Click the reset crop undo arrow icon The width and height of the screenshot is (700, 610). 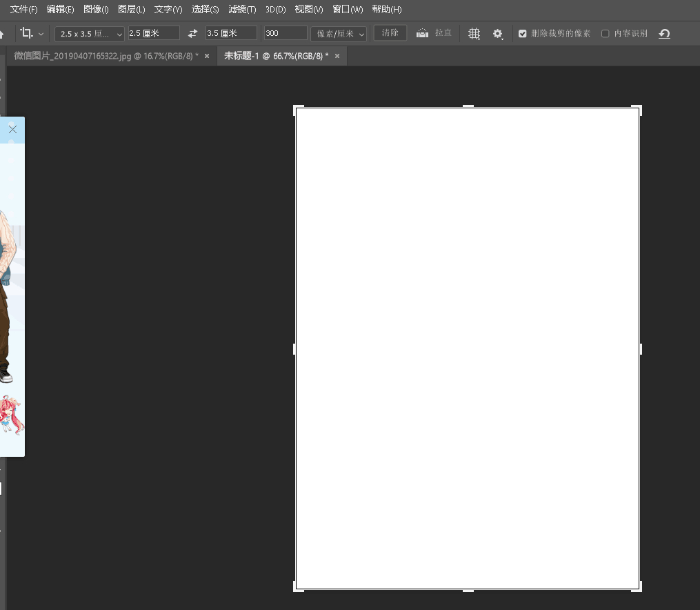[x=664, y=34]
